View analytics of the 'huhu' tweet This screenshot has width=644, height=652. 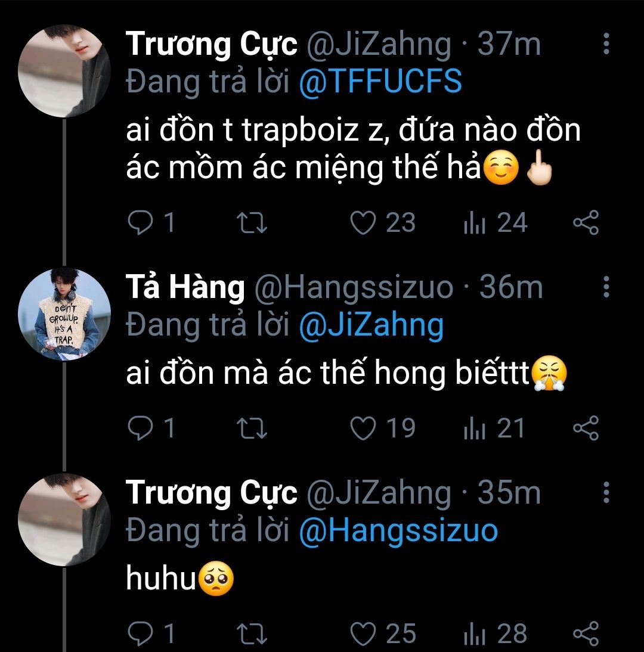point(495,634)
